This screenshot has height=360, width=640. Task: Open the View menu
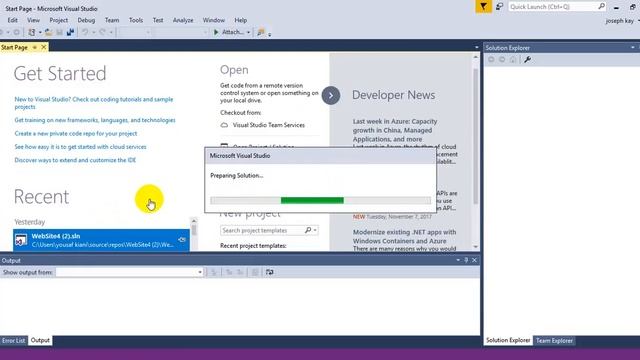tap(33, 20)
